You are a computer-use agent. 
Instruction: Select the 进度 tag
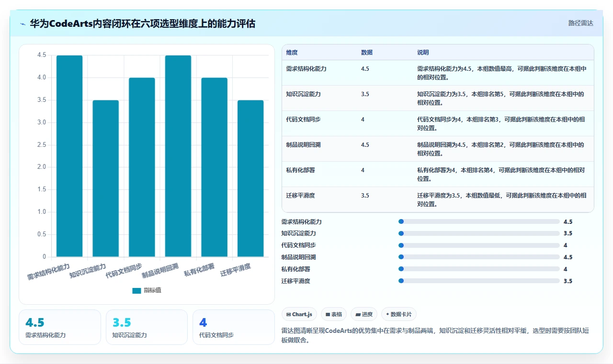pos(364,314)
